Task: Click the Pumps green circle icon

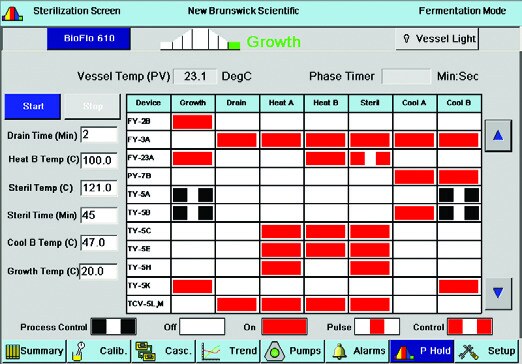Action: tap(274, 352)
